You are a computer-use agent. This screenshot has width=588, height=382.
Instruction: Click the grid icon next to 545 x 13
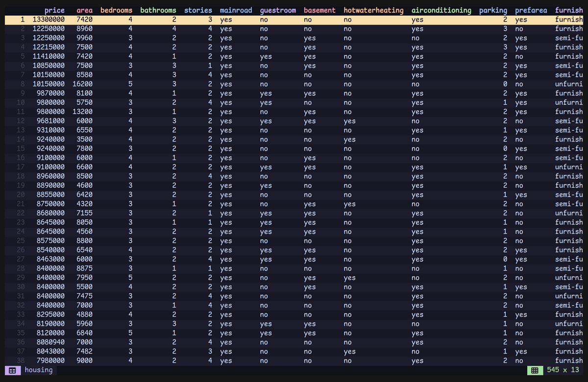tap(535, 370)
